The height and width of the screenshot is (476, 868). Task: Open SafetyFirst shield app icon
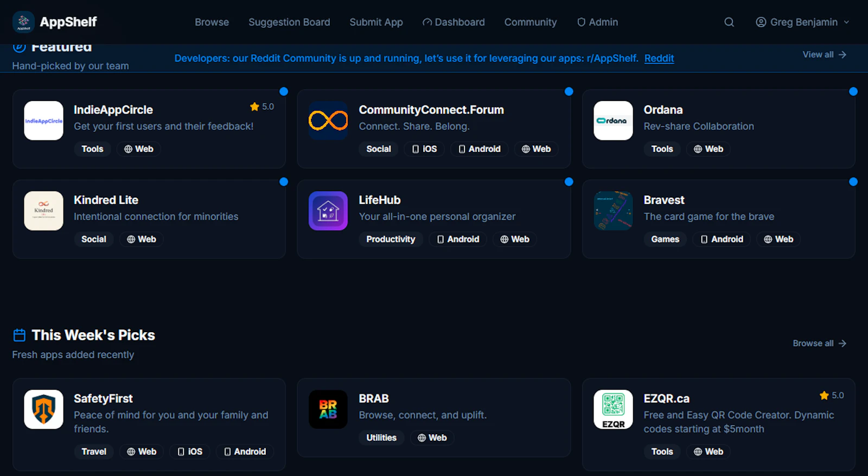click(x=44, y=409)
